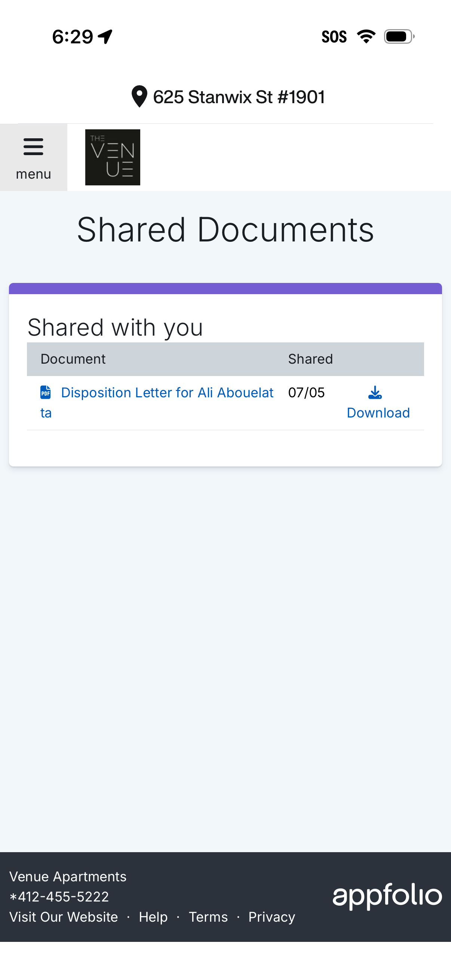Open the Privacy link
Screen dimensions: 451x980
272,917
